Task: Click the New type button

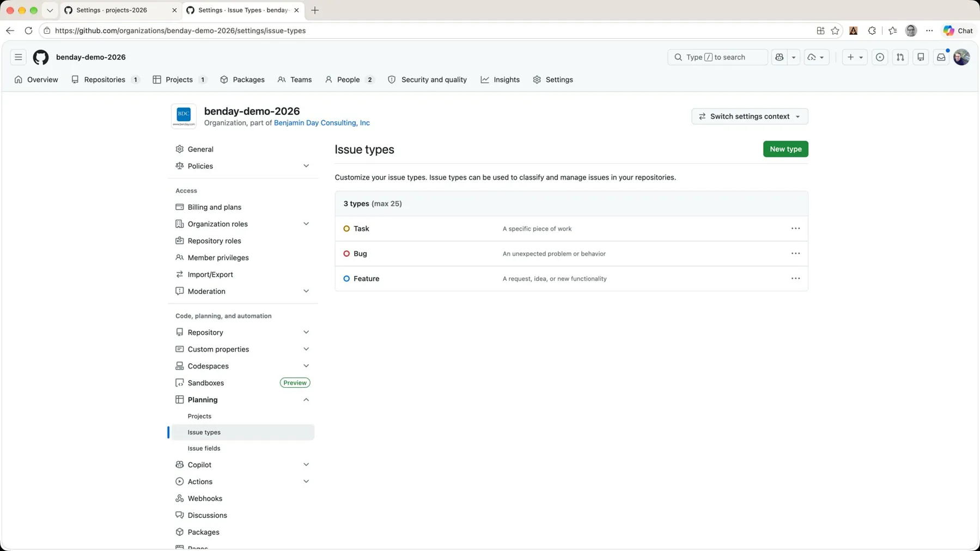Action: point(786,149)
